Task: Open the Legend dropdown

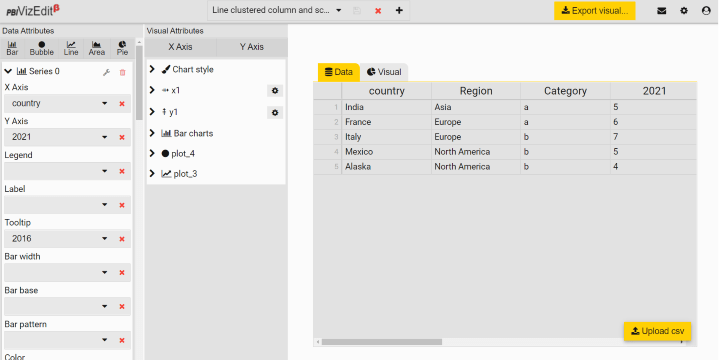Action: tap(105, 171)
